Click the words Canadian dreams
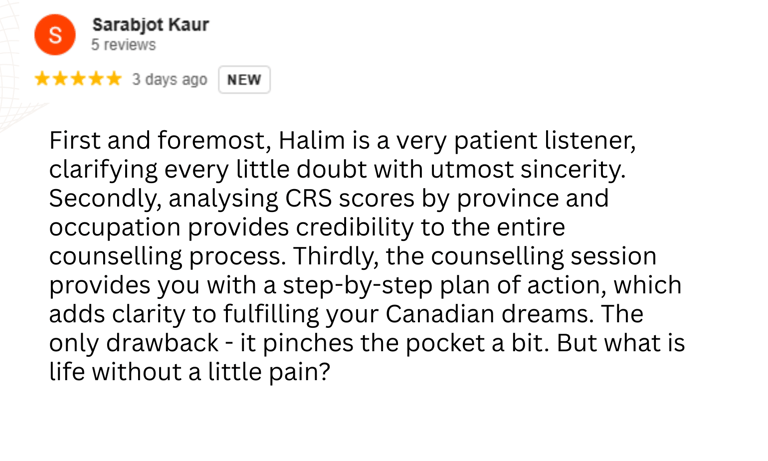Screen dimensions: 768x461 pyautogui.click(x=487, y=314)
